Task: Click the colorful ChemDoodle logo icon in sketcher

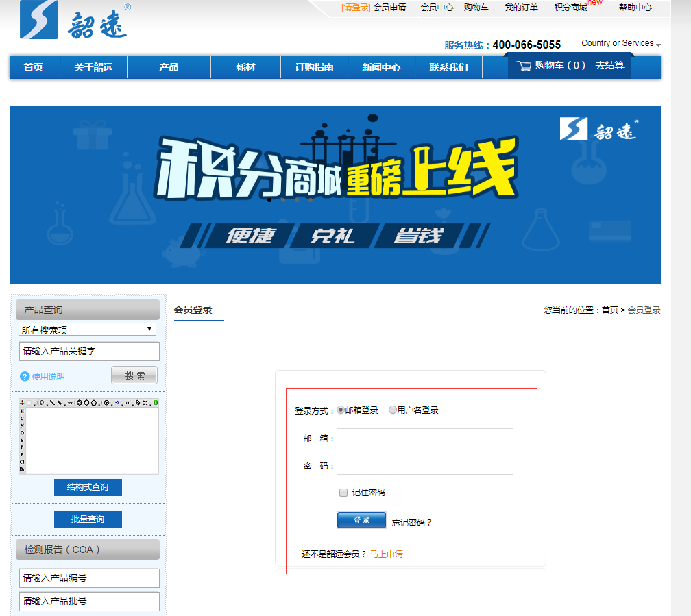Action: [22, 402]
